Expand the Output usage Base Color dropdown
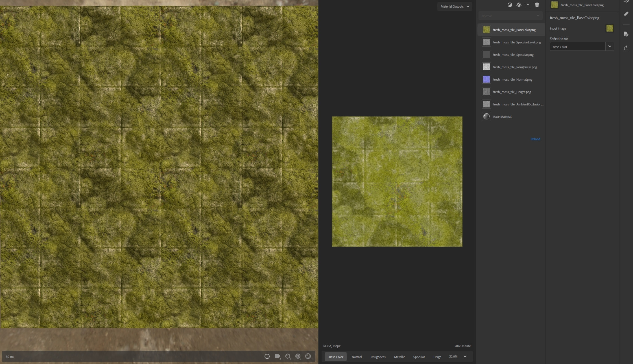633x364 pixels. click(x=610, y=47)
